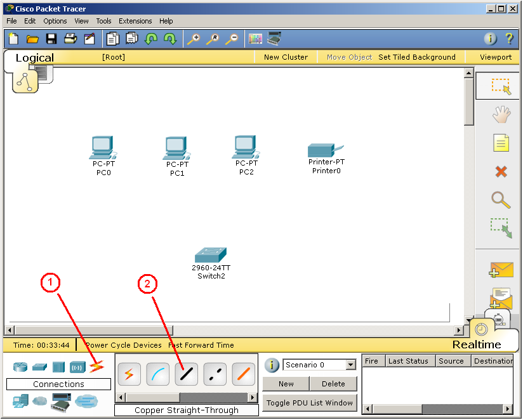Open the Options menu
Image resolution: width=523 pixels, height=420 pixels.
[55, 21]
